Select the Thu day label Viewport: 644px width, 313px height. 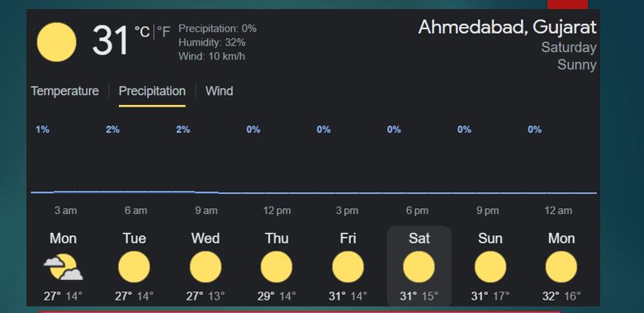[277, 238]
